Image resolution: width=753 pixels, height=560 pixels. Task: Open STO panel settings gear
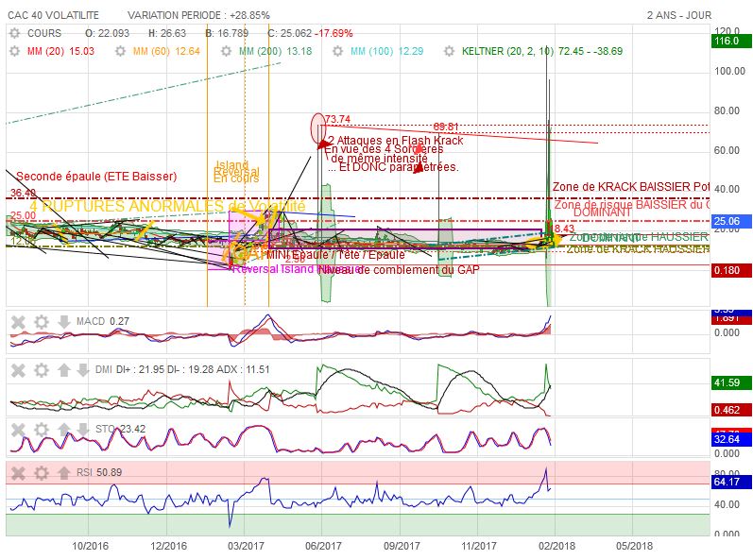tap(42, 429)
